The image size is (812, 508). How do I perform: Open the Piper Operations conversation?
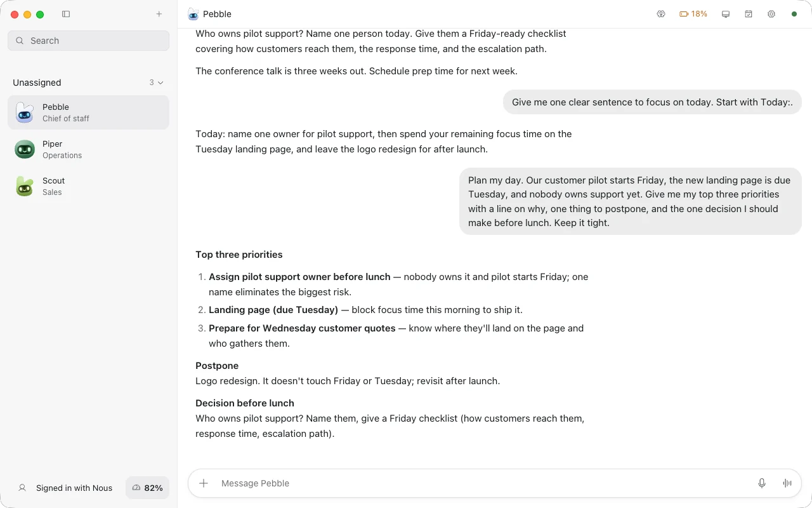click(x=89, y=149)
